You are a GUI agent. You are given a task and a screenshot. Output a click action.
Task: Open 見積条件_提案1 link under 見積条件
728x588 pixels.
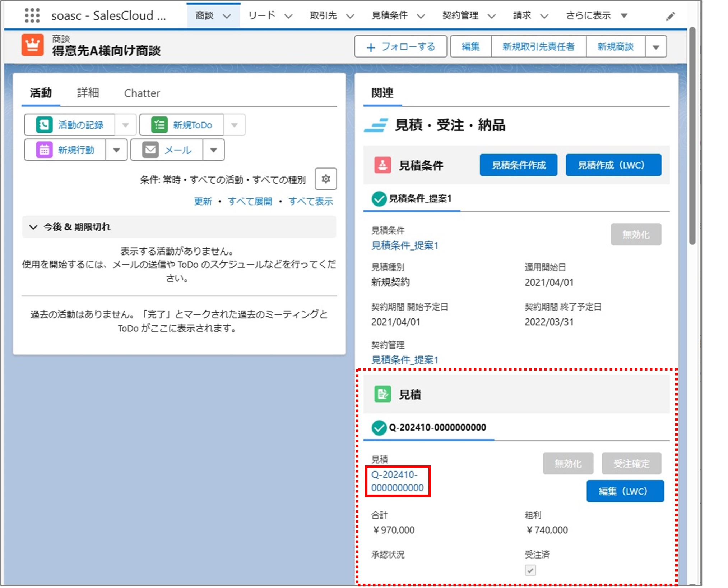click(x=405, y=245)
